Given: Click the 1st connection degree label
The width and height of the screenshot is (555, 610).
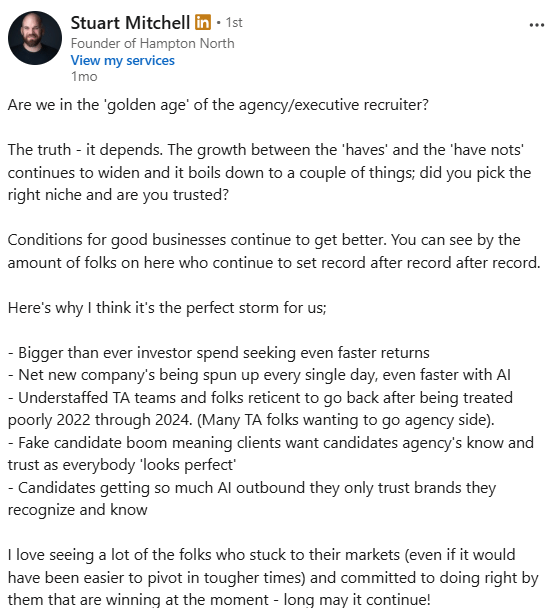Looking at the screenshot, I should [x=234, y=23].
